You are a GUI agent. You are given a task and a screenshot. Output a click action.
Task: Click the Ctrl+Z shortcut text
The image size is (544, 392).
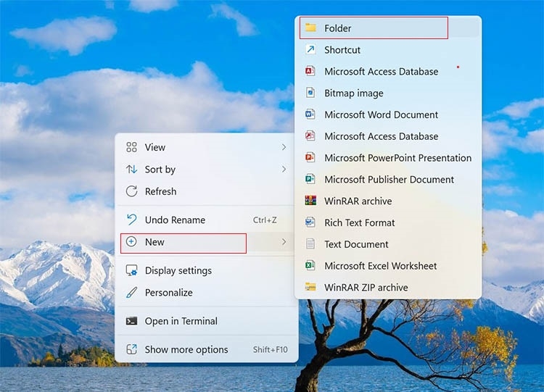[x=265, y=220]
